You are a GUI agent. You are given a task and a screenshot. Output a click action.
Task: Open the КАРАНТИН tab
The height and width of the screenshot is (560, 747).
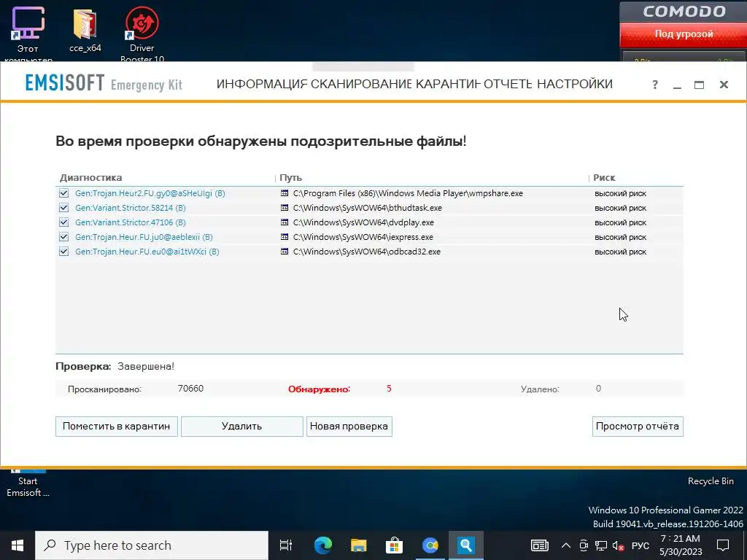[x=448, y=84]
